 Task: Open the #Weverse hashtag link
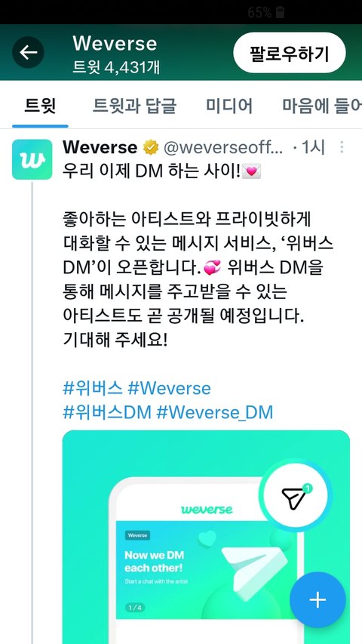tap(169, 388)
